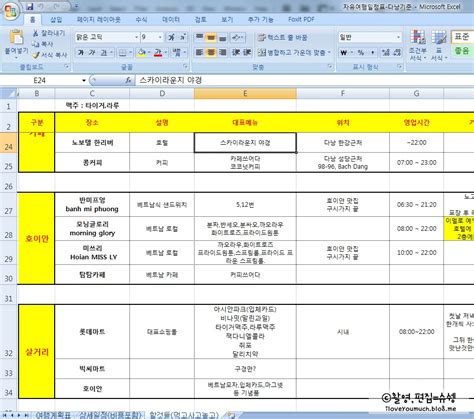Open the 맞춤 alignment dialog launcher
Screen dimensions: 474x419
330,67
